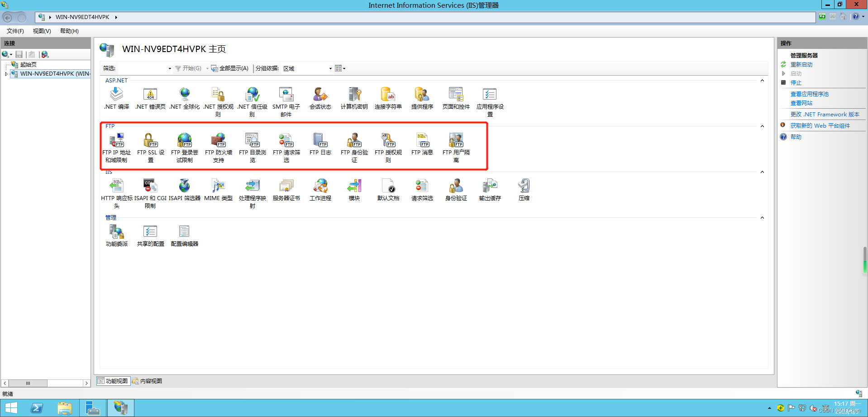The height and width of the screenshot is (417, 868).
Task: Open the .NET 全球化 feature
Action: tap(185, 98)
